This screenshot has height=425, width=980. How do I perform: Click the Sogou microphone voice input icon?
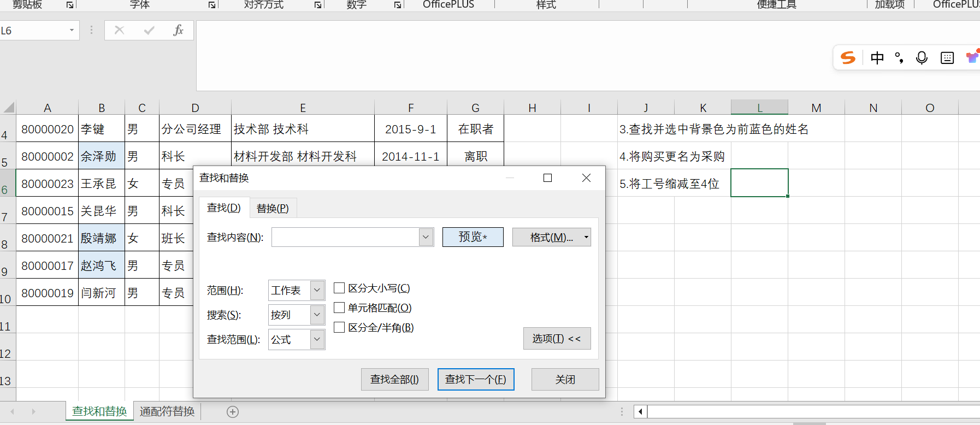[x=922, y=58]
